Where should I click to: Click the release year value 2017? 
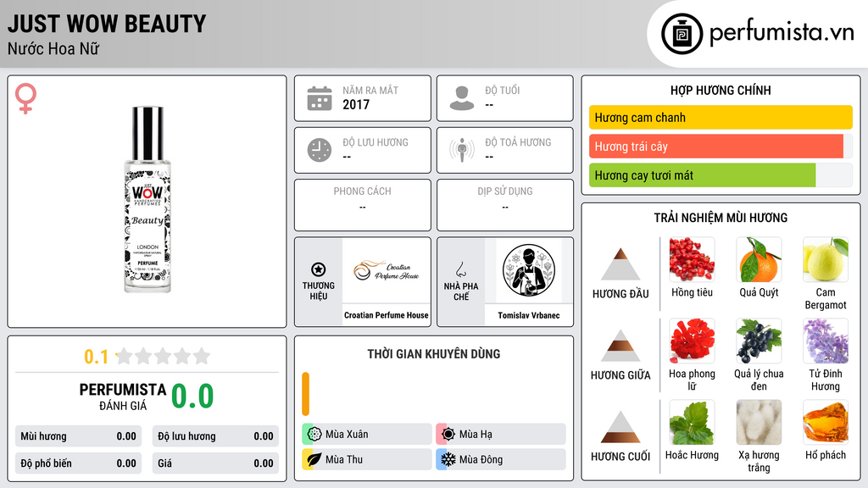tap(356, 104)
